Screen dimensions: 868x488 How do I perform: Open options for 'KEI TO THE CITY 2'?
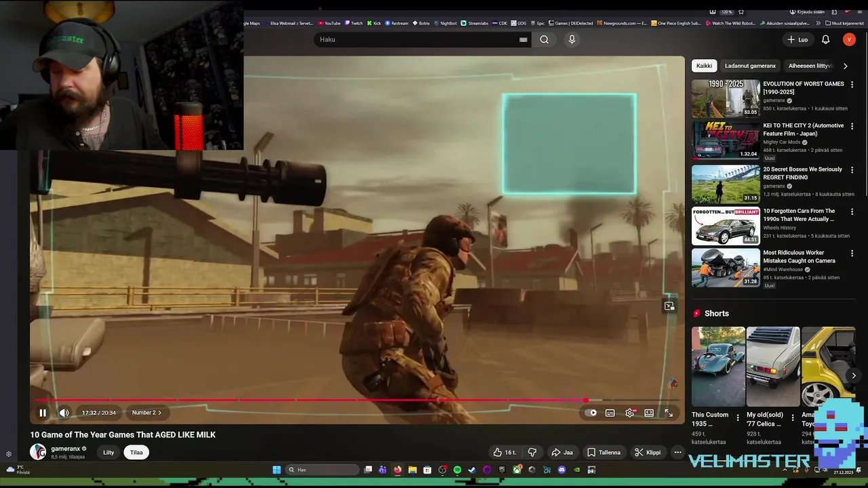[852, 126]
